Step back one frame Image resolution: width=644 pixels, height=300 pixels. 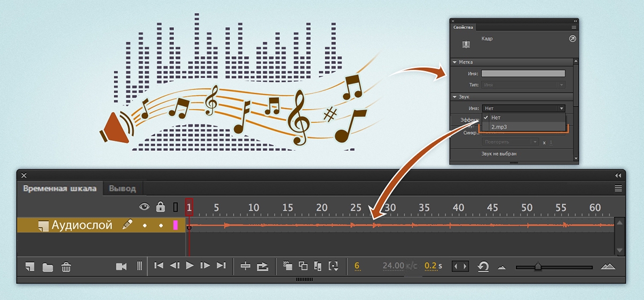174,265
